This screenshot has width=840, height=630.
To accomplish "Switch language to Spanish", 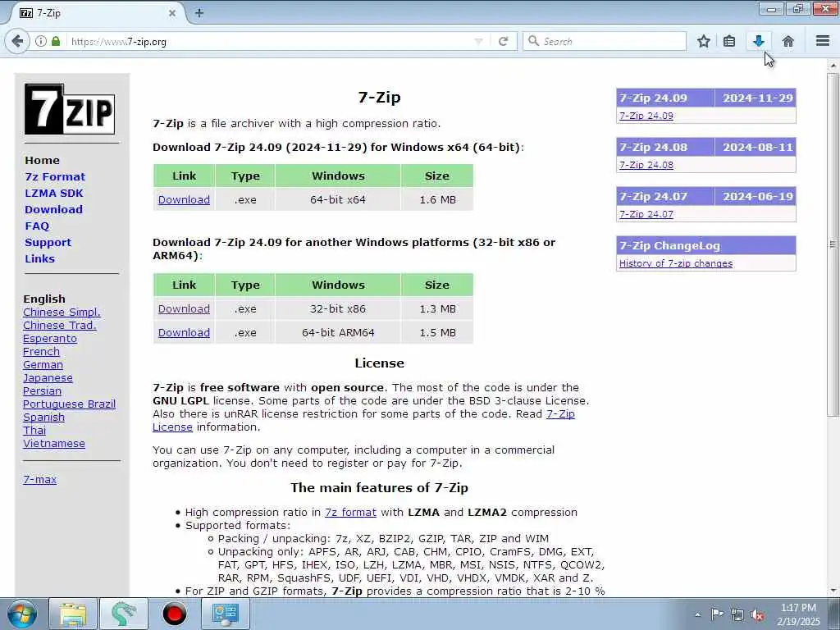I will point(43,418).
